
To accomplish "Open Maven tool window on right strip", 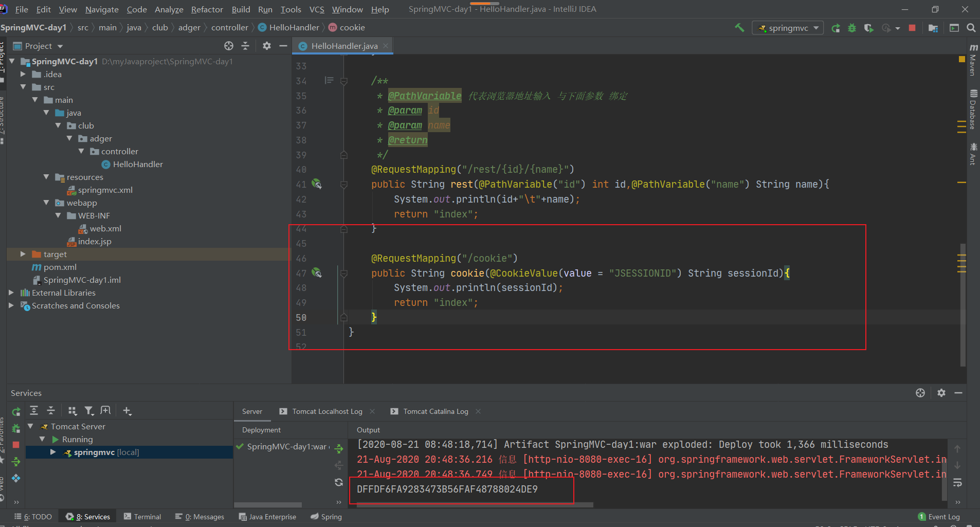I will coord(973,60).
